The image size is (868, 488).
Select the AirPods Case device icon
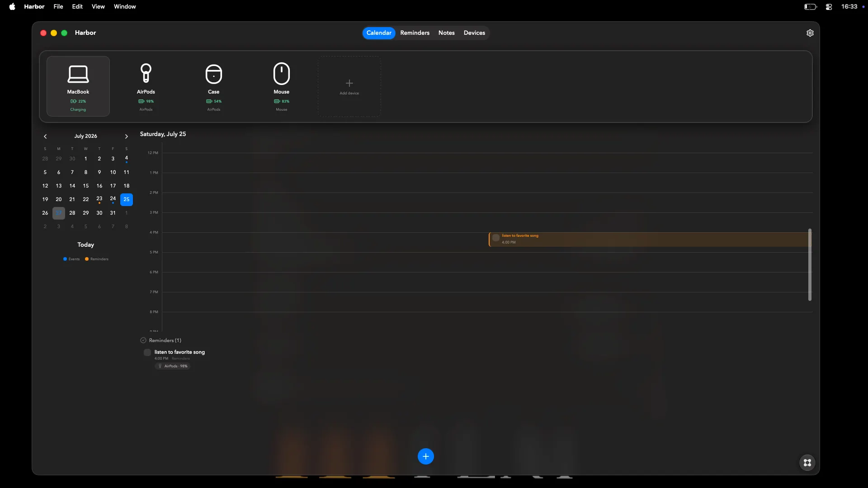click(214, 74)
